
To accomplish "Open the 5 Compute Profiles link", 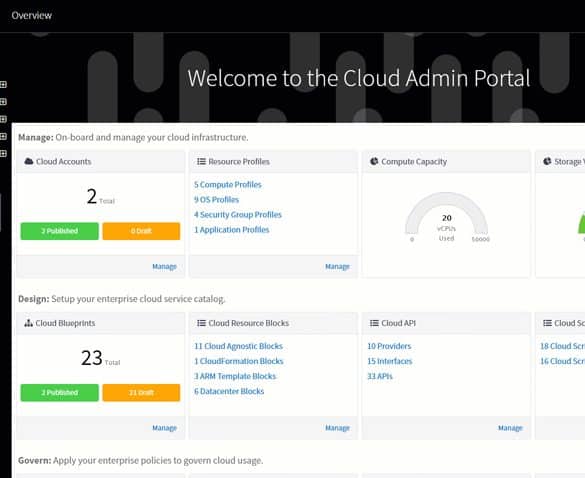I will tap(228, 185).
